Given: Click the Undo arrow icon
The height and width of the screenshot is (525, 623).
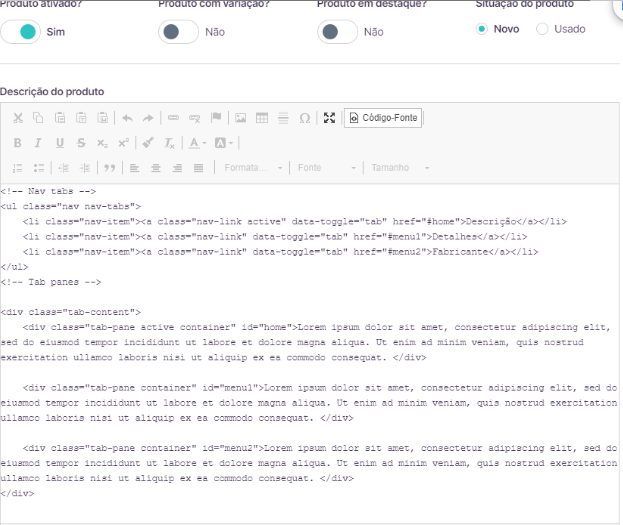Looking at the screenshot, I should [127, 118].
